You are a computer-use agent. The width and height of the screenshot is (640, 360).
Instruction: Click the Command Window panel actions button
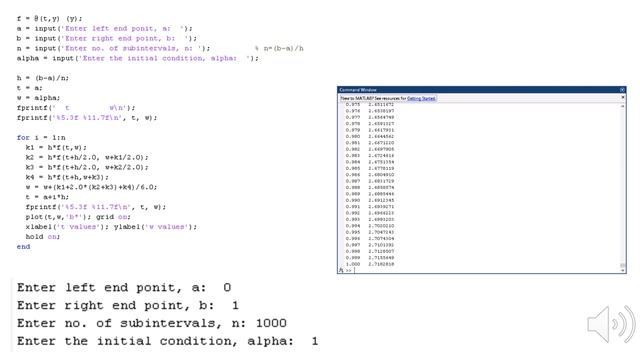pos(622,90)
